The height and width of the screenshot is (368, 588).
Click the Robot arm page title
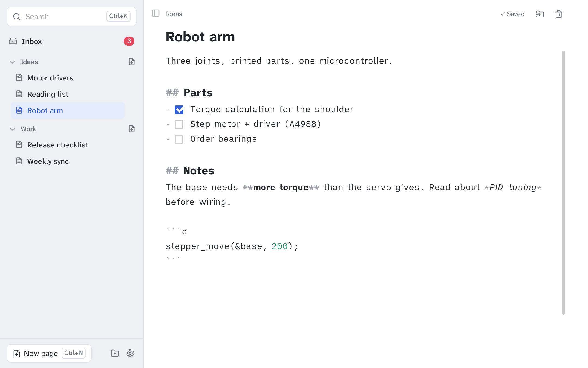(200, 37)
